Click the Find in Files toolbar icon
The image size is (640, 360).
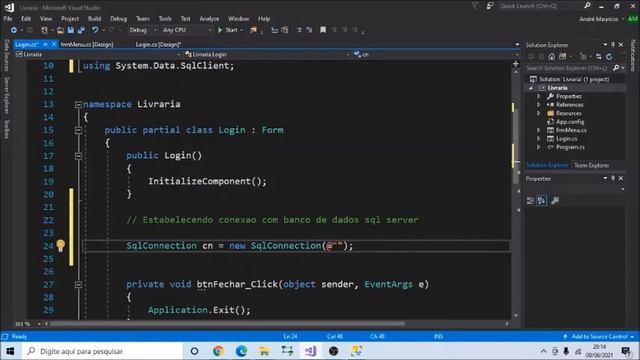pos(253,30)
